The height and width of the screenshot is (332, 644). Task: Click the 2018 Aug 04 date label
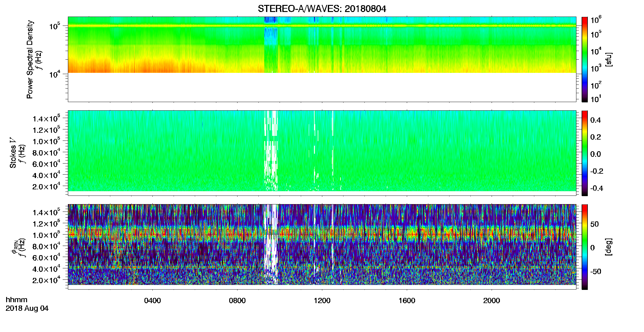27,308
